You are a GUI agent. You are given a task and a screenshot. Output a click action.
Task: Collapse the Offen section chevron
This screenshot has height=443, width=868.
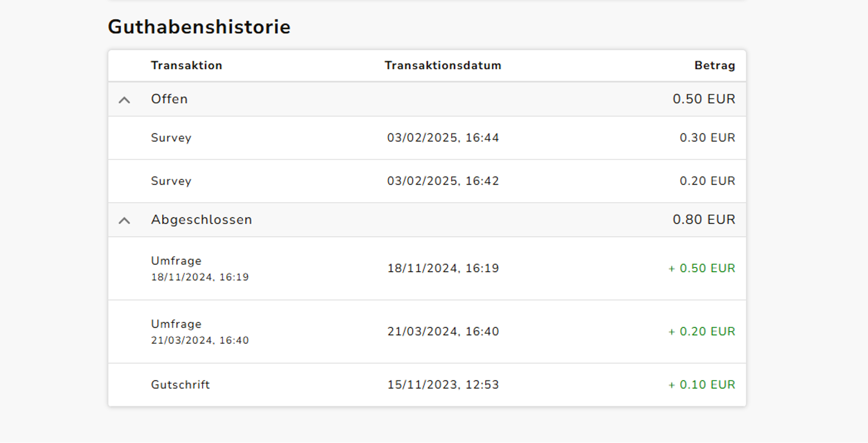pos(124,100)
